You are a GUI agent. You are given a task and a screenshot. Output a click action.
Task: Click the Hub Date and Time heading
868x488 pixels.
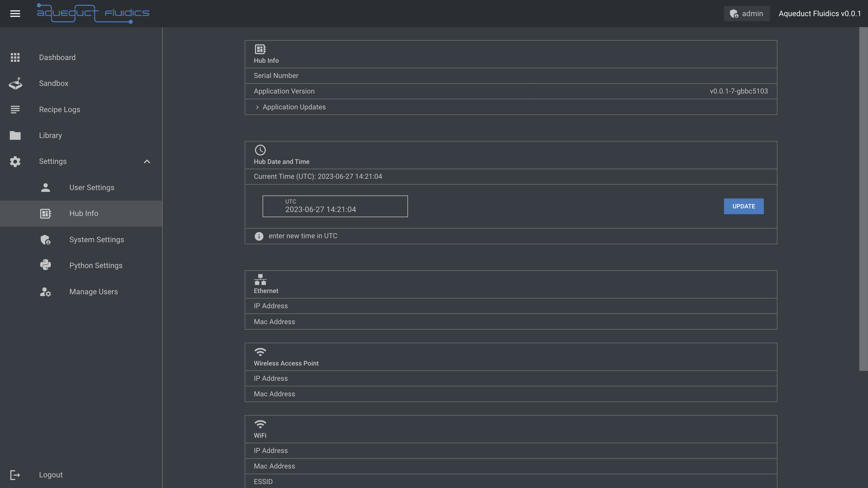click(x=281, y=162)
